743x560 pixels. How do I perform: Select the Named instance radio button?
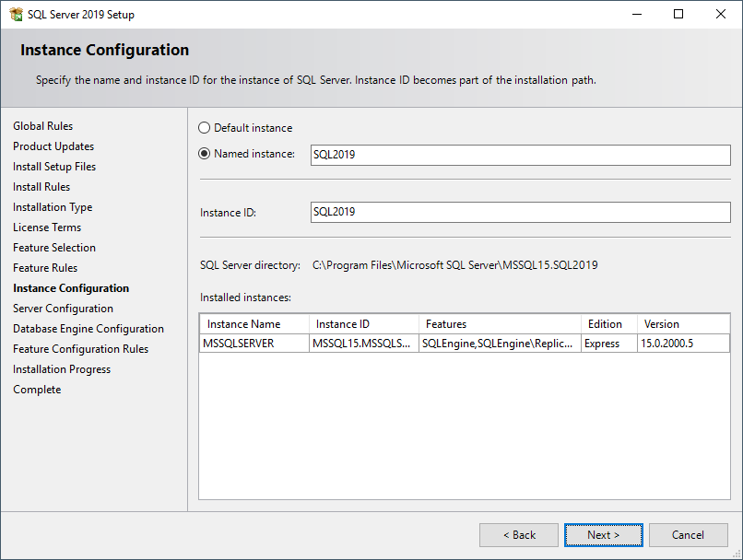204,154
